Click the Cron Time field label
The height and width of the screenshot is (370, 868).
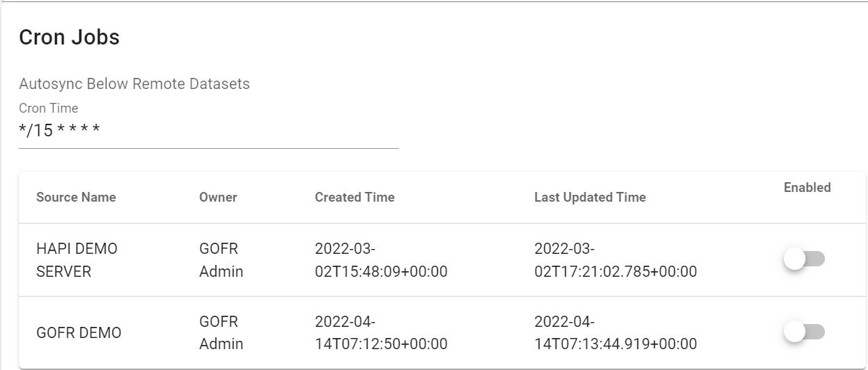(x=49, y=108)
